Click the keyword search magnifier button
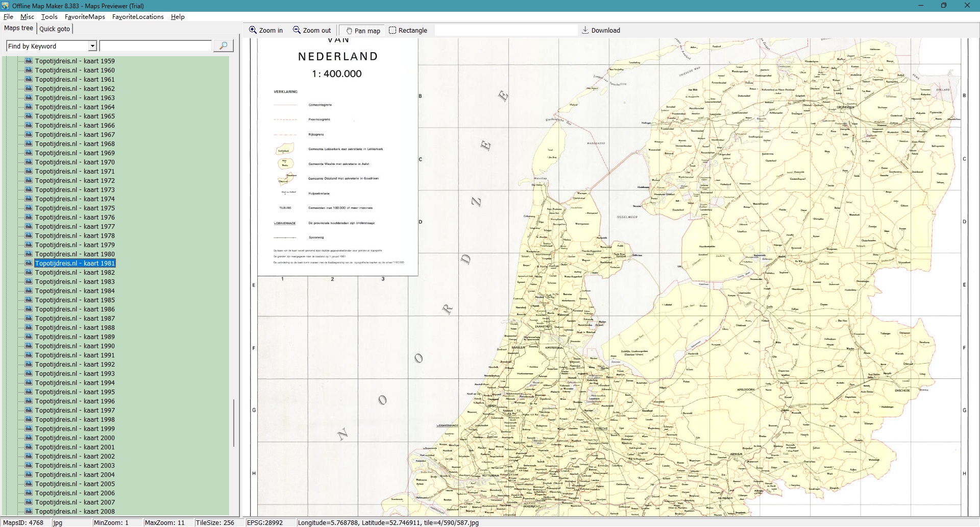The width and height of the screenshot is (980, 527). [x=223, y=46]
